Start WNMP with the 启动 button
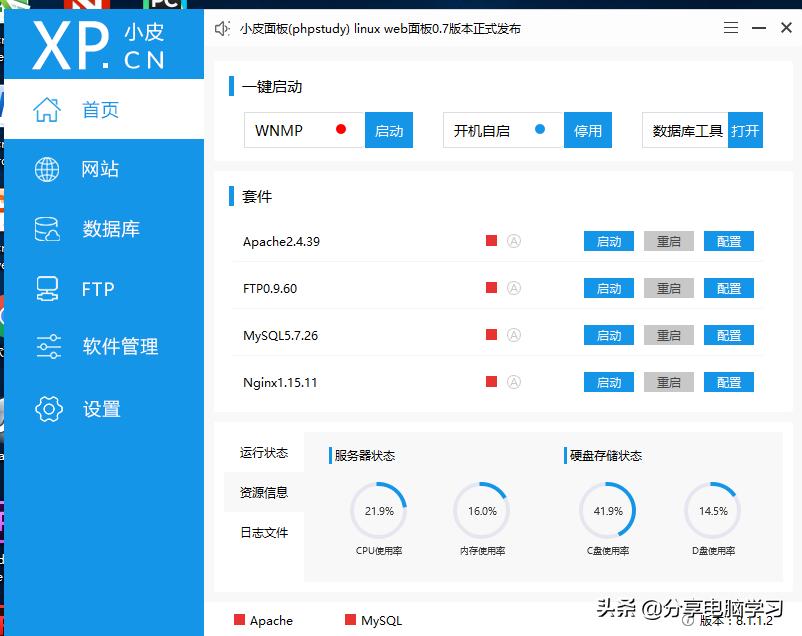 pyautogui.click(x=389, y=130)
